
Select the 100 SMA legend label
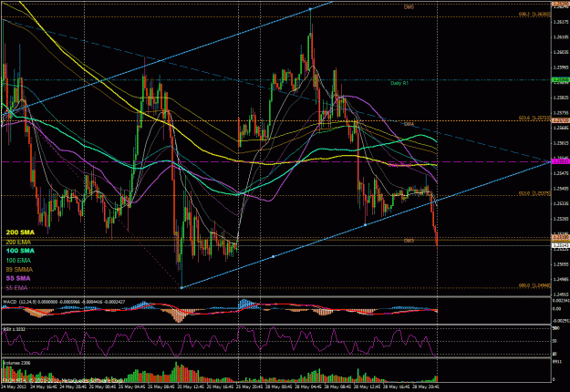(x=20, y=251)
